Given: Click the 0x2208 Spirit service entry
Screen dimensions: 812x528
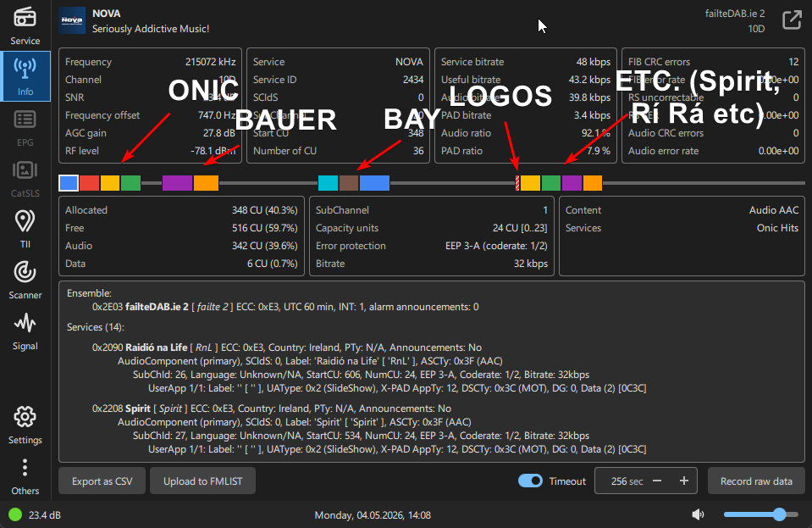Looking at the screenshot, I should pos(271,409).
